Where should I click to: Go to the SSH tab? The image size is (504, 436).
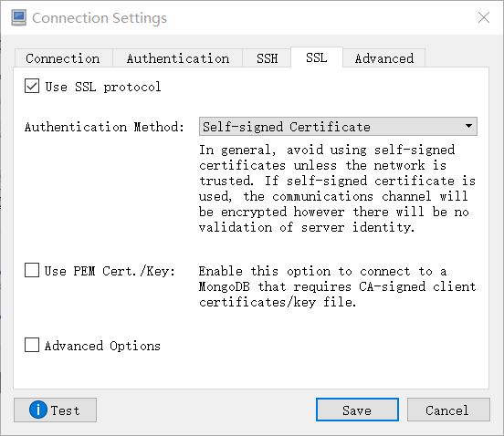(x=267, y=58)
